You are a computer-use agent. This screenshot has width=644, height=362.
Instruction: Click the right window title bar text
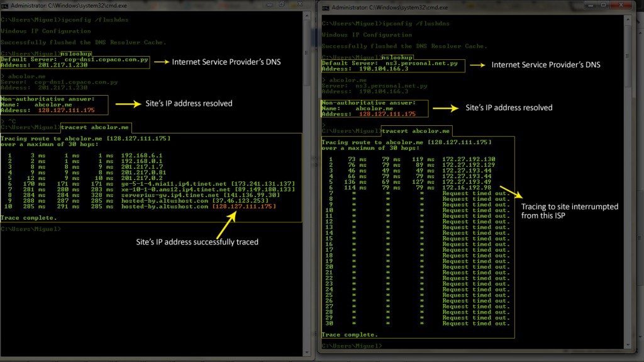390,8
